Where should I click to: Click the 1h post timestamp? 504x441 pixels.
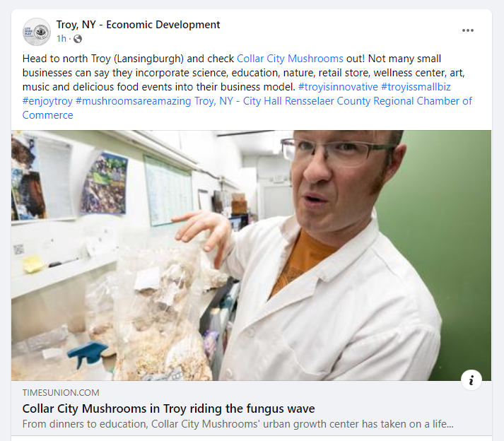coord(61,39)
